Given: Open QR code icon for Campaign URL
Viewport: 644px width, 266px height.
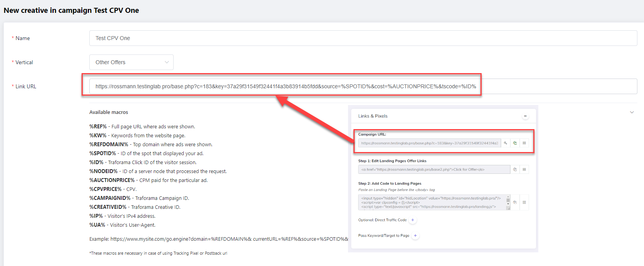Looking at the screenshot, I should tap(524, 143).
